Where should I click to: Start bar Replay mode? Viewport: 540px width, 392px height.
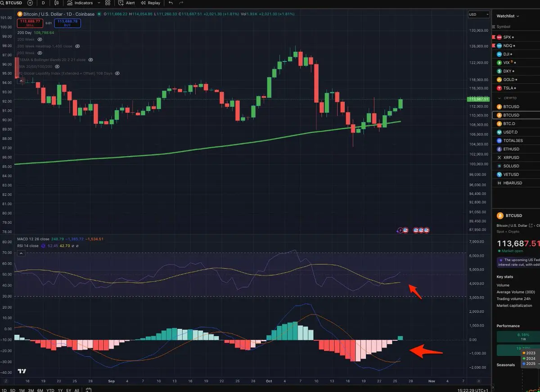150,3
